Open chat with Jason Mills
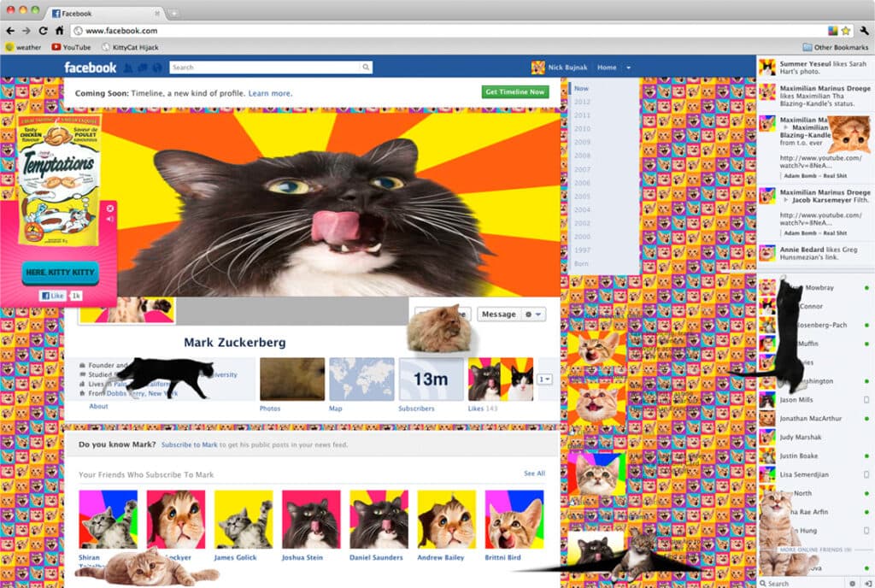The width and height of the screenshot is (875, 588). pos(814,400)
